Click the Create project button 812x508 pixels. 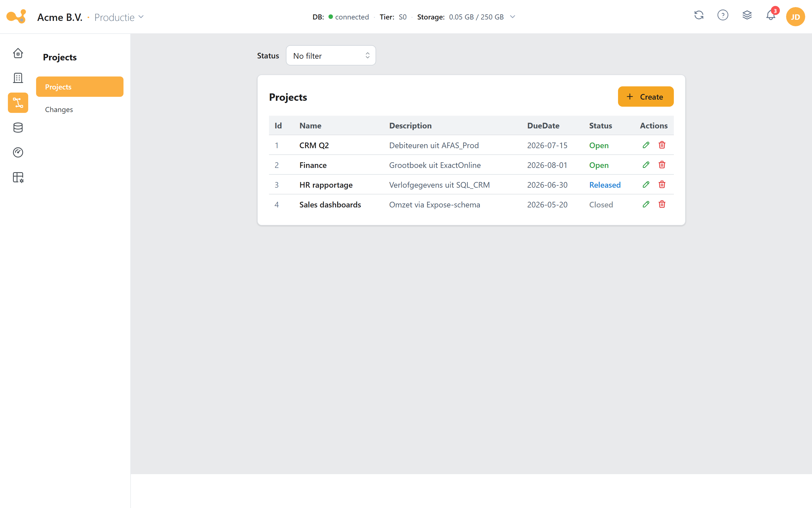click(646, 97)
